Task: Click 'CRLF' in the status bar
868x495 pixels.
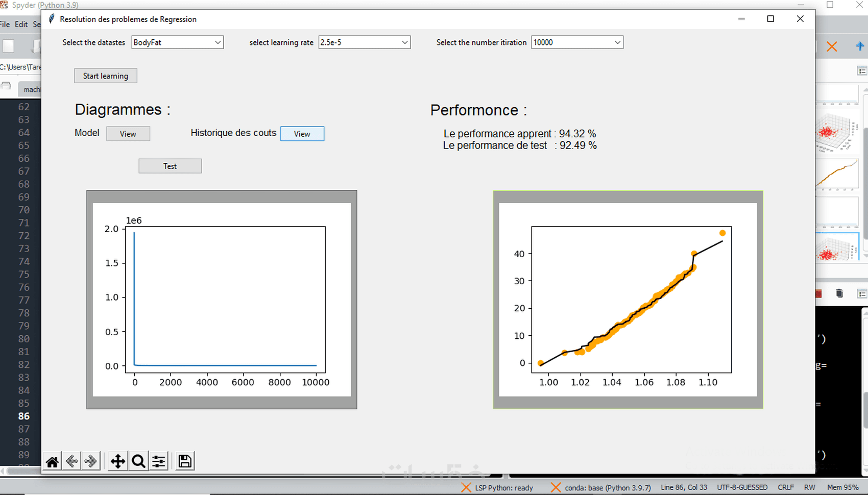Action: point(786,487)
